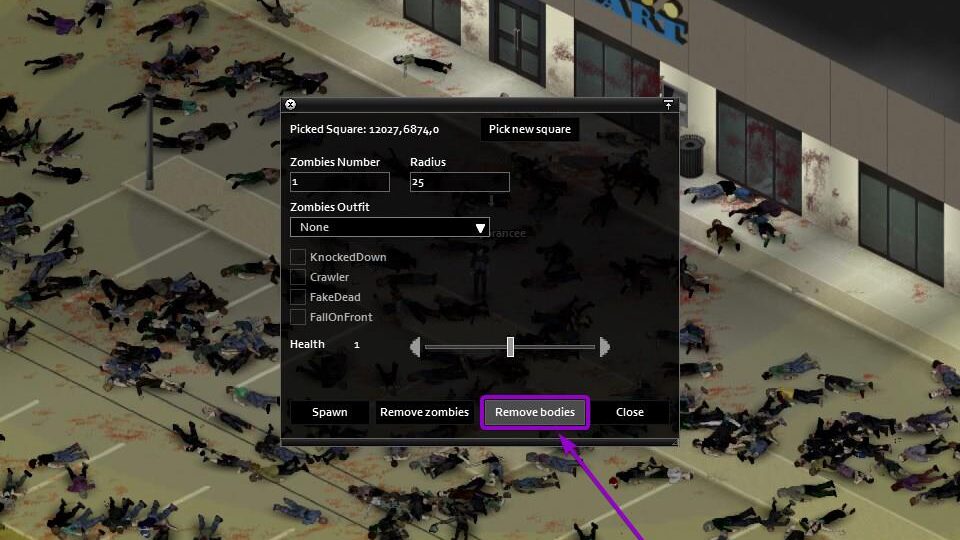The image size is (960, 540).
Task: Click the Health value label
Action: tap(357, 345)
